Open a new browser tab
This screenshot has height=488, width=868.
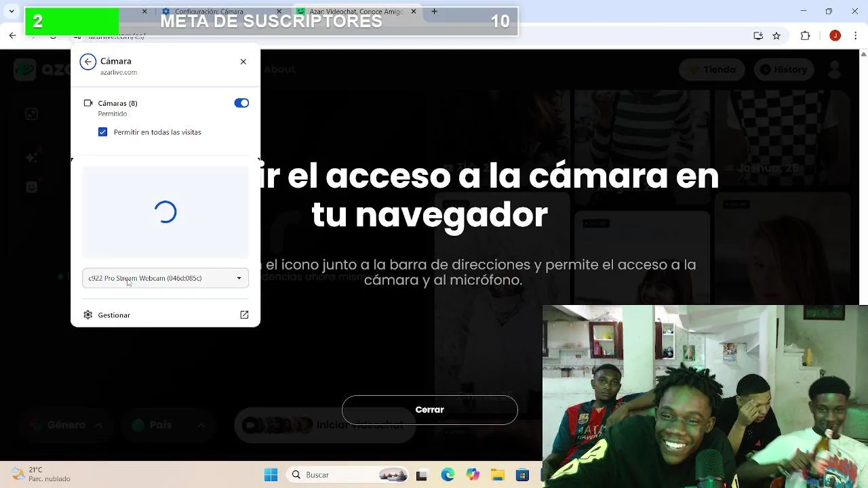point(435,12)
